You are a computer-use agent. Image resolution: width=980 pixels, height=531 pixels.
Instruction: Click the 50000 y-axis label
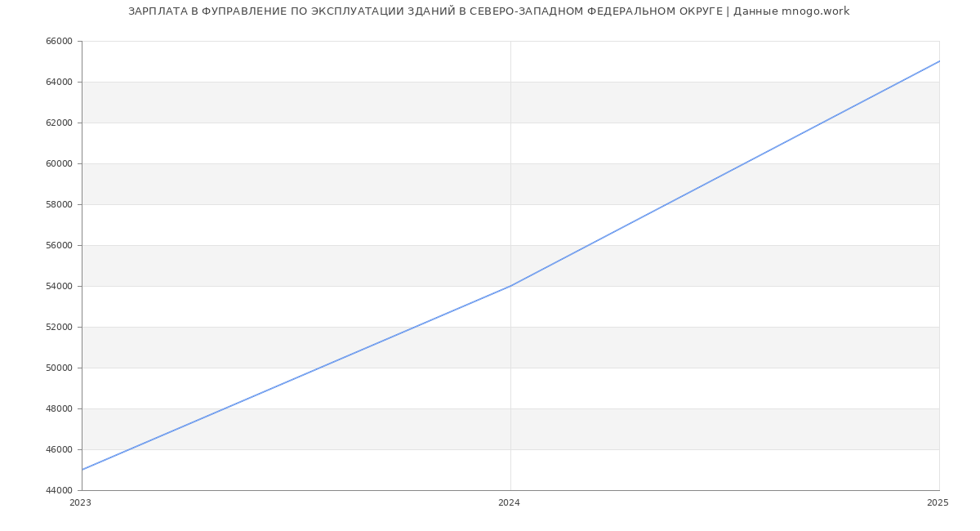[x=59, y=368]
